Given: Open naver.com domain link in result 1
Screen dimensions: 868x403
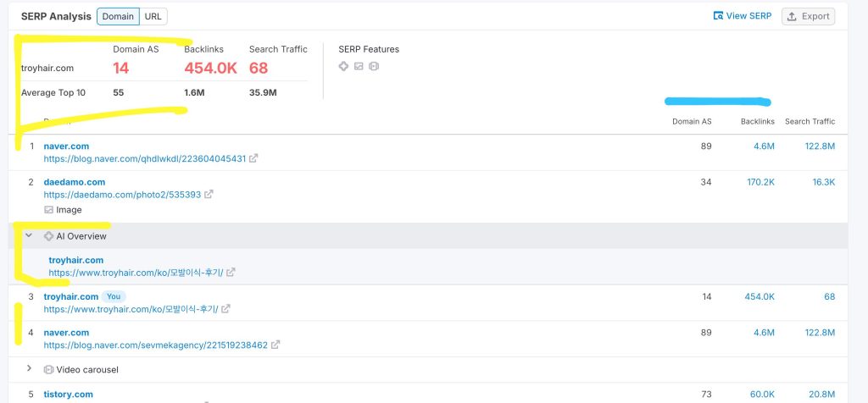Looking at the screenshot, I should point(66,146).
